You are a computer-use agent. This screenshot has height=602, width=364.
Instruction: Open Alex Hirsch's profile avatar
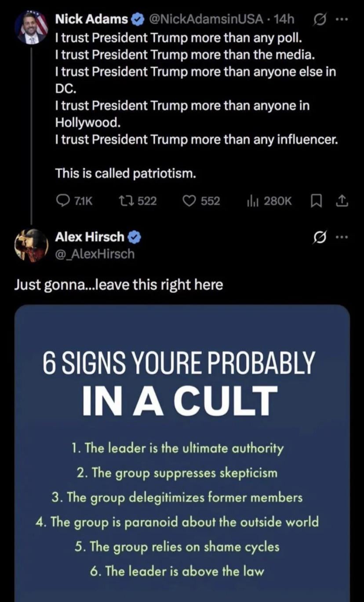[x=31, y=245]
